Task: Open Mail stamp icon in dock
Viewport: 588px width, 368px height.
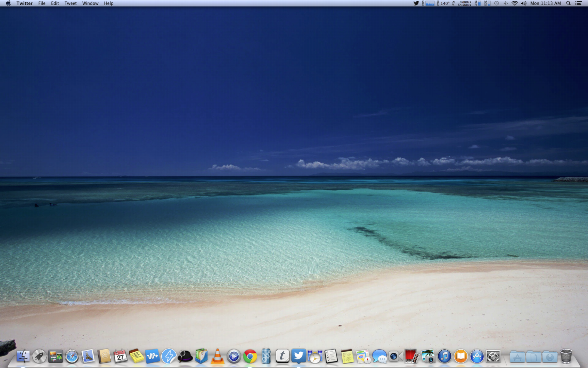Action: (x=88, y=356)
